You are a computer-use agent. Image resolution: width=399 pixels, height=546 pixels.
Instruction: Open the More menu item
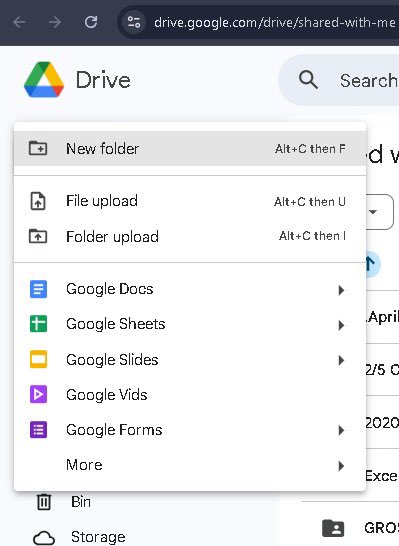click(x=190, y=465)
